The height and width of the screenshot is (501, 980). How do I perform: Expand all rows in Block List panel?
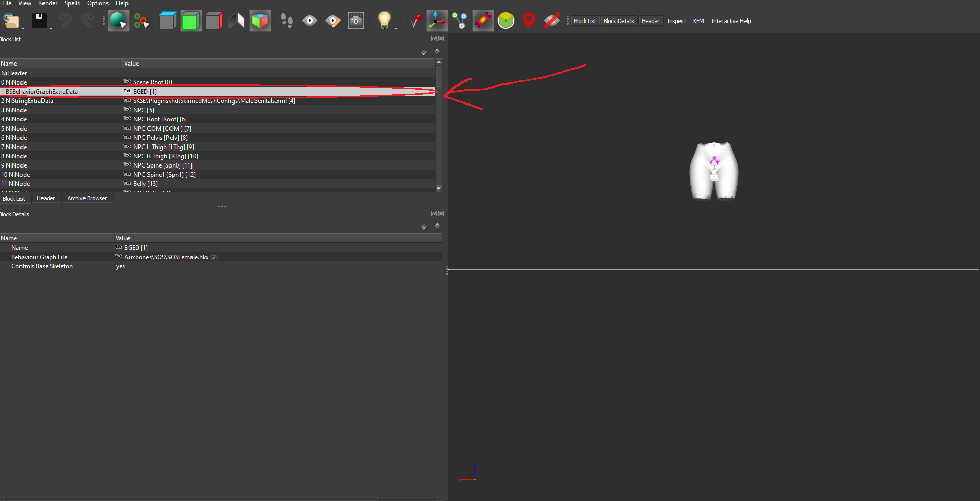(424, 52)
